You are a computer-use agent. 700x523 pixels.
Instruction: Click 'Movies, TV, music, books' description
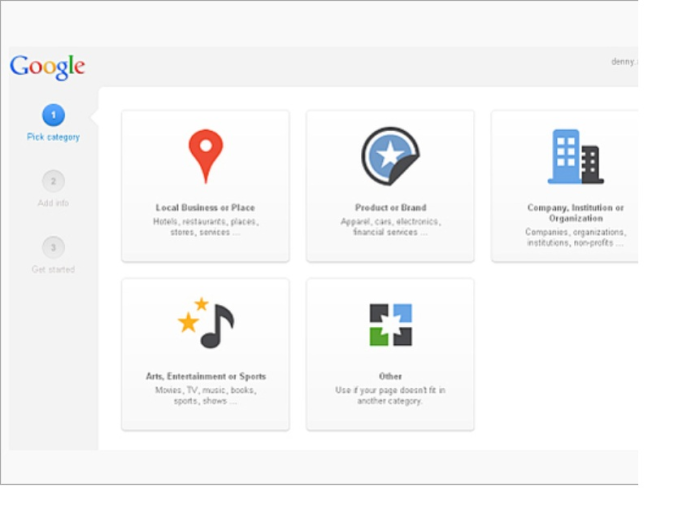tap(206, 395)
